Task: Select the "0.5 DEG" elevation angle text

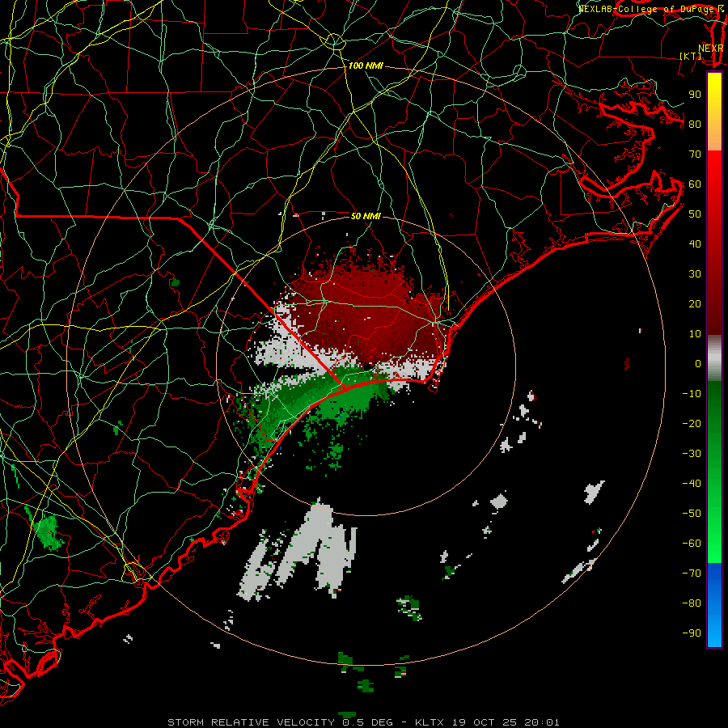Action: tap(368, 722)
